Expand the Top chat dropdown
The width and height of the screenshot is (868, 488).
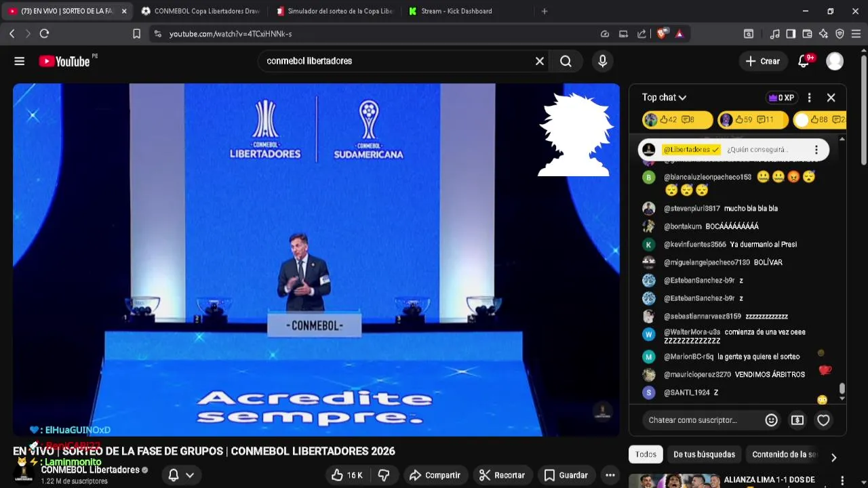664,98
